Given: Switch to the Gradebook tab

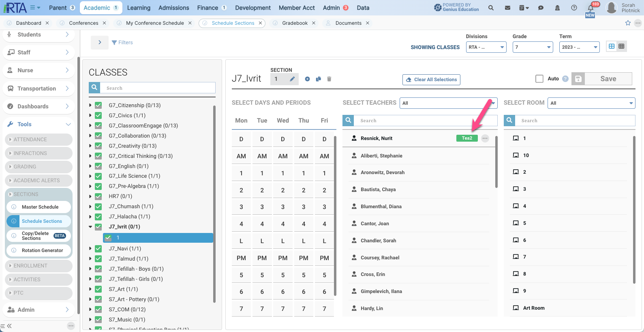Looking at the screenshot, I should [295, 23].
